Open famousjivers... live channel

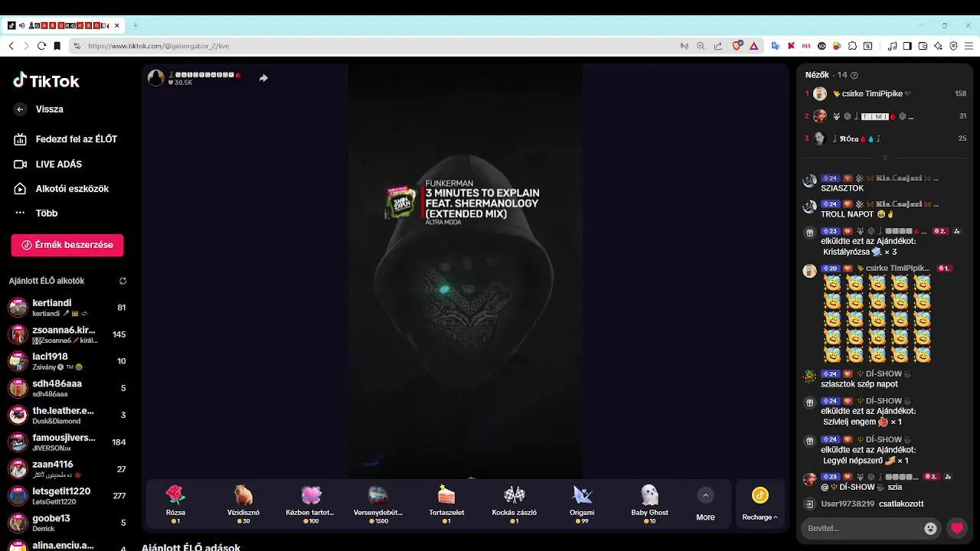pyautogui.click(x=67, y=442)
